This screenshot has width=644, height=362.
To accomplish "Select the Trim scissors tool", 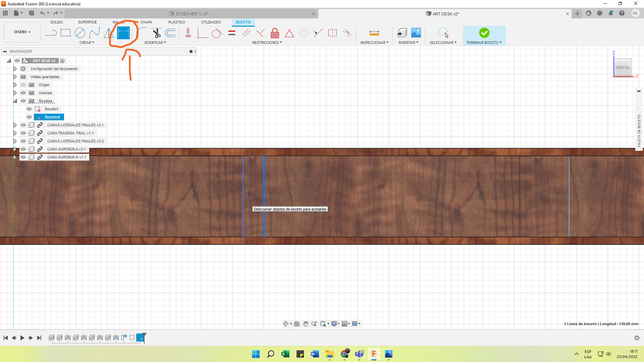I will click(x=156, y=33).
